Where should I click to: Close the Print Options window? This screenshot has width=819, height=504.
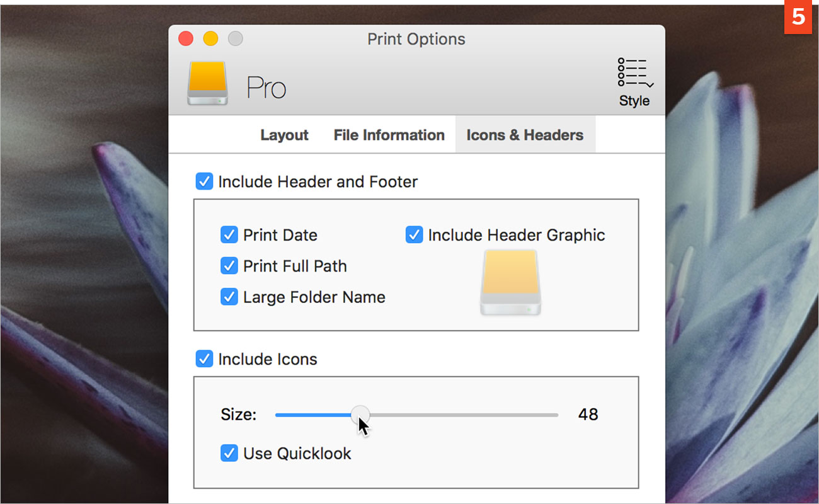186,39
